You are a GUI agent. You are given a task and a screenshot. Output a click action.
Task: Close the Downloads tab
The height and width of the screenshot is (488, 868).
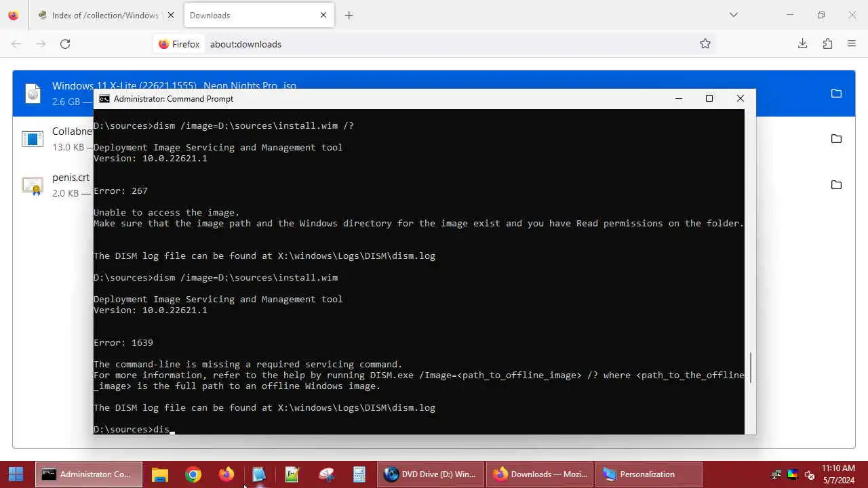coord(323,15)
